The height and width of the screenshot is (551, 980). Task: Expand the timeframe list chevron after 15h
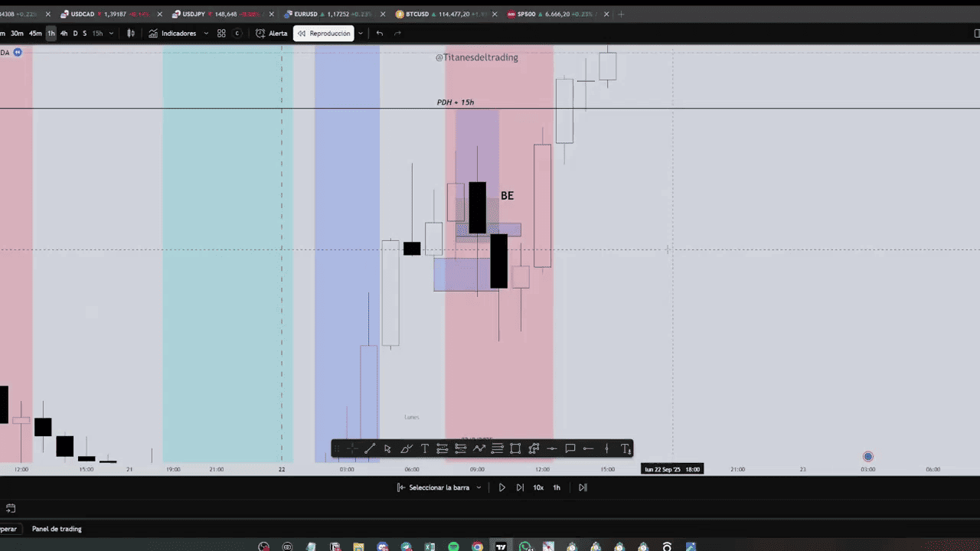click(x=111, y=33)
